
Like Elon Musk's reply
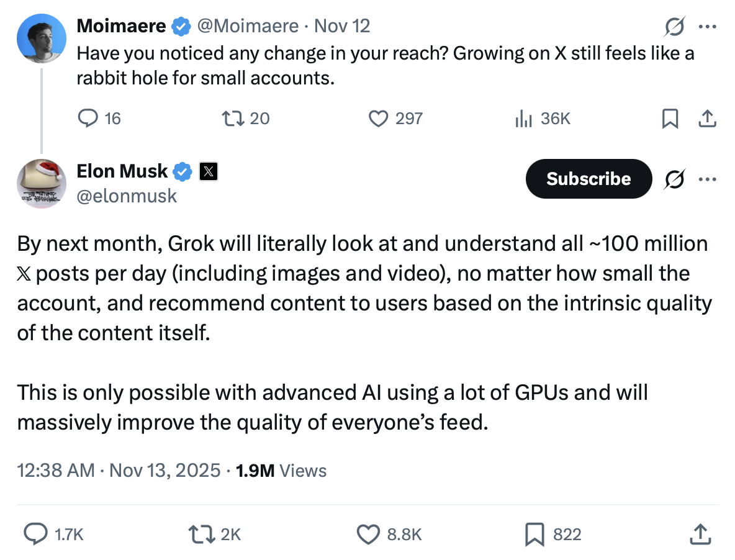pos(369,534)
